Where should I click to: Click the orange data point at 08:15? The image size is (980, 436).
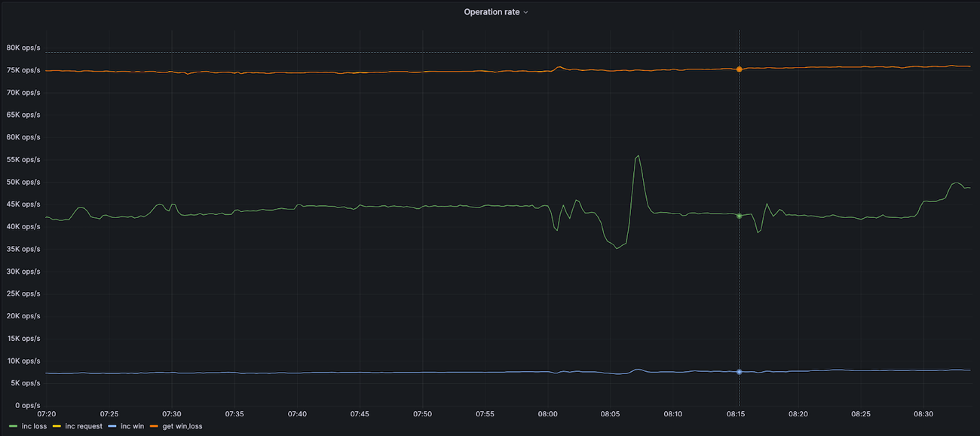(739, 69)
